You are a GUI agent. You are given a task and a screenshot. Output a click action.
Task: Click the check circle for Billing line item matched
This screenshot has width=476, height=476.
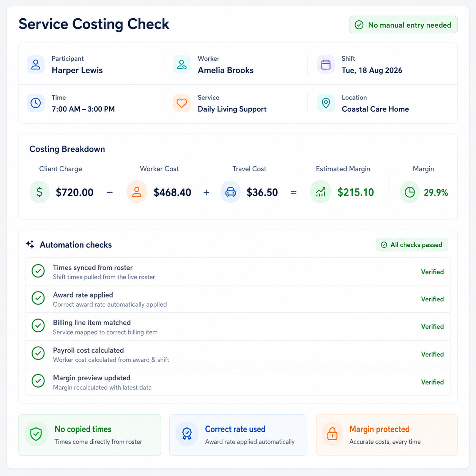click(x=38, y=326)
